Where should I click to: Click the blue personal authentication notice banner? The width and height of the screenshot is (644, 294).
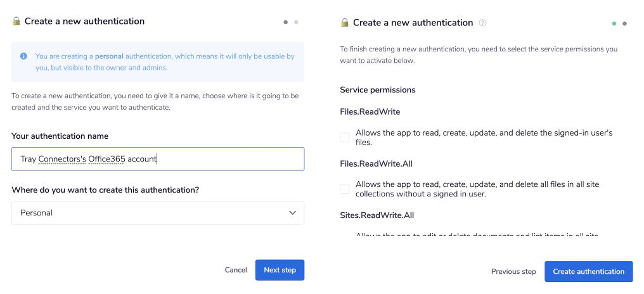[x=158, y=61]
